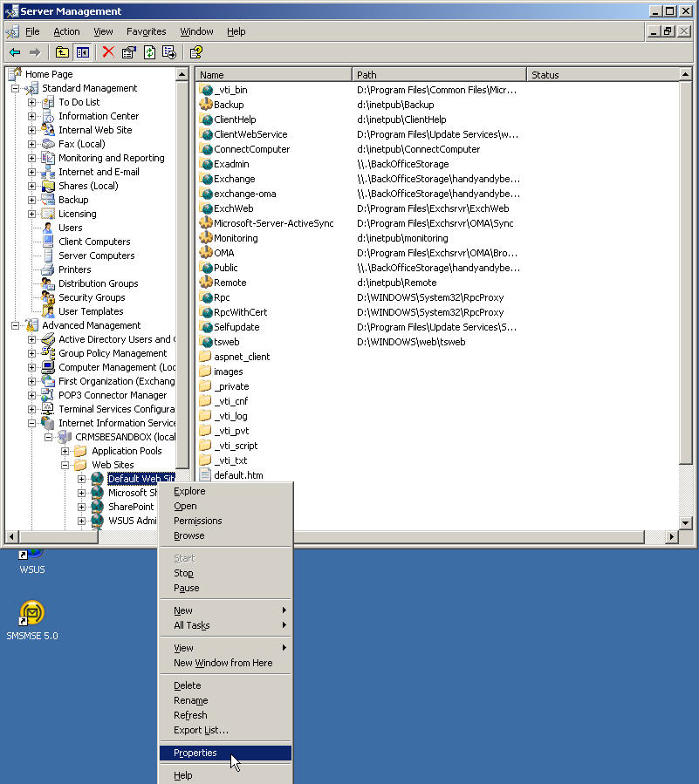Viewport: 699px width, 784px height.
Task: Click the aspnet_client folder icon
Action: point(206,357)
